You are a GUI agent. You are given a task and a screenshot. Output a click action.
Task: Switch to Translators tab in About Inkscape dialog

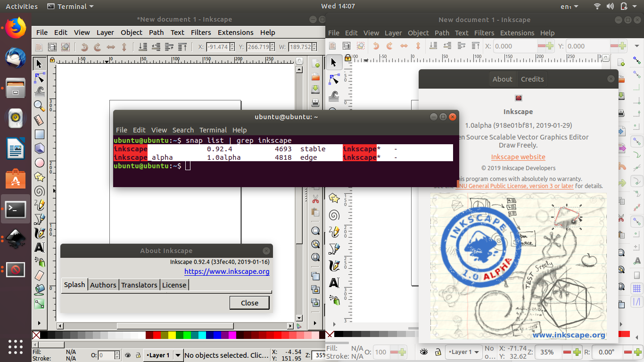click(139, 285)
